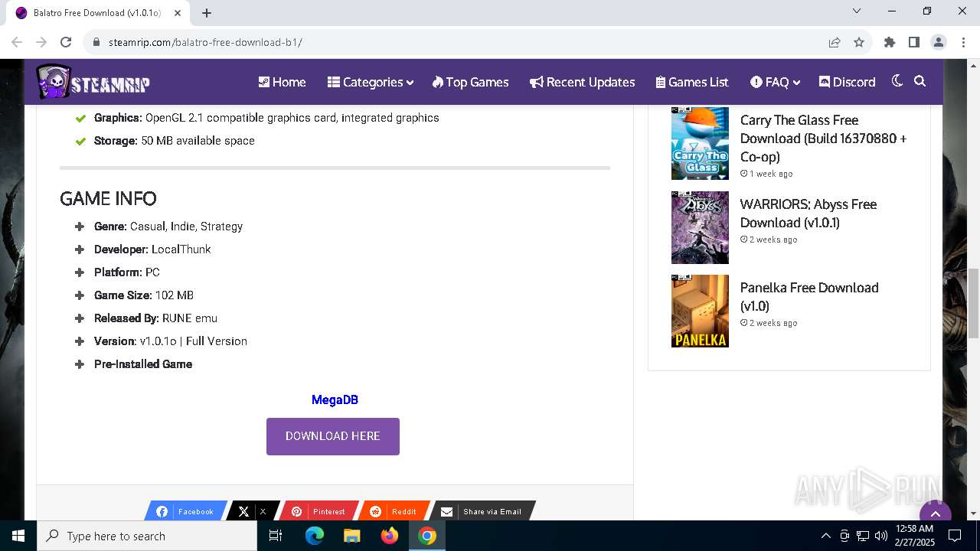Click the 'Released By: RUNE emu' text
Viewport: 980px width, 551px height.
[x=155, y=318]
